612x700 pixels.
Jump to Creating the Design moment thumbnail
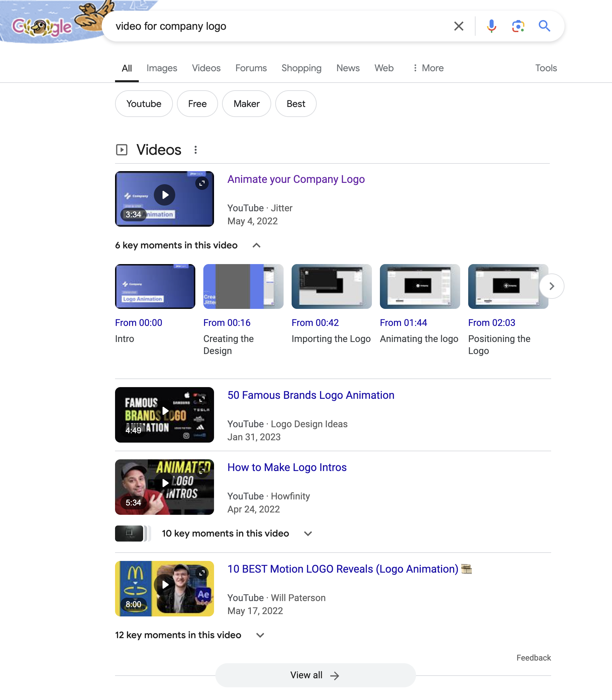pyautogui.click(x=243, y=287)
